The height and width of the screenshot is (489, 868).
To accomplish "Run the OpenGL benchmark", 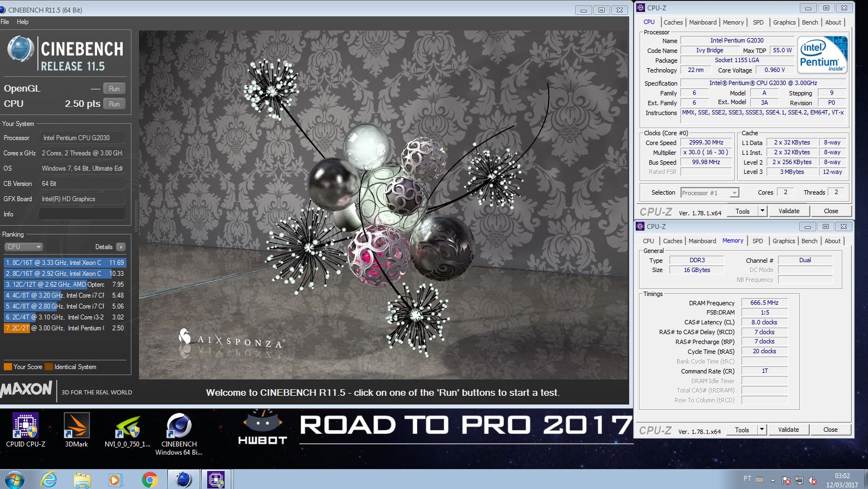I will coord(114,88).
